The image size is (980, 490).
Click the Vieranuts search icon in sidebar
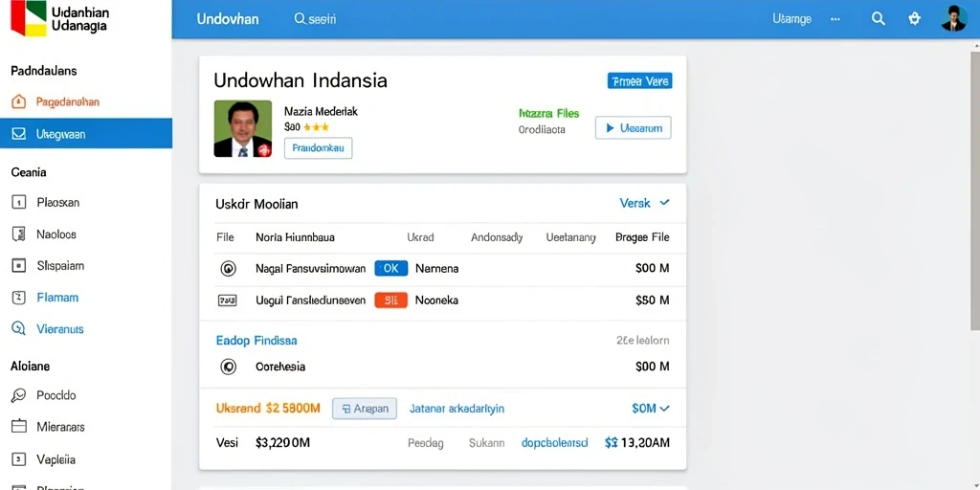(19, 329)
